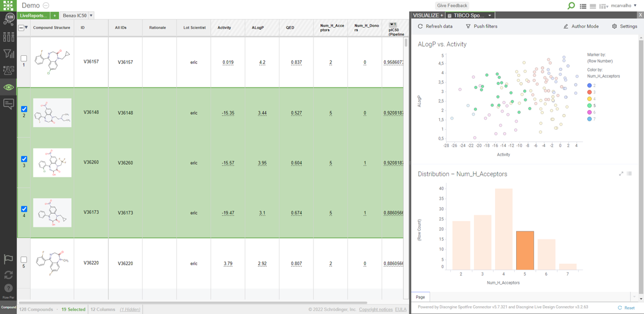Open the comments speech bubble icon

pos(9,104)
